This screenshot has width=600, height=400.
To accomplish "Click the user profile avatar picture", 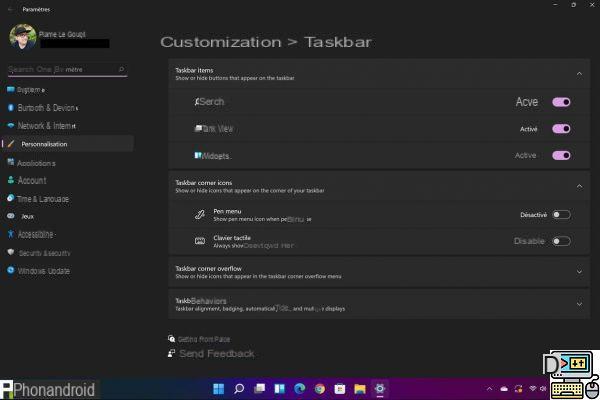I will tap(23, 37).
